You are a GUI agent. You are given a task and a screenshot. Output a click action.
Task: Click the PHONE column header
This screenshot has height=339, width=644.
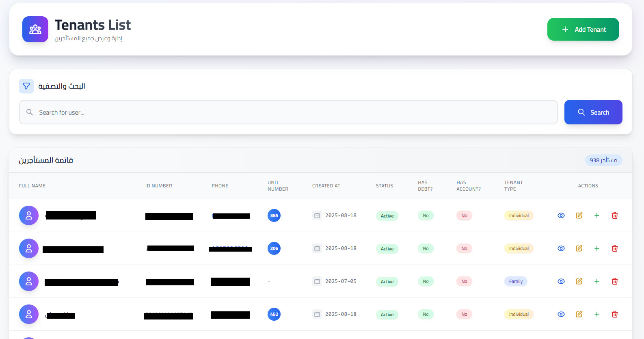coord(220,186)
